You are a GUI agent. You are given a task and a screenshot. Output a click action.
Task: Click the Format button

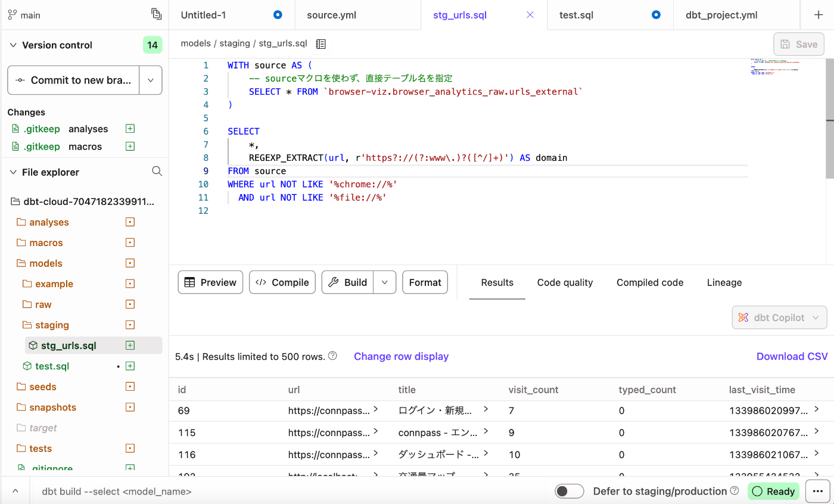pyautogui.click(x=425, y=282)
